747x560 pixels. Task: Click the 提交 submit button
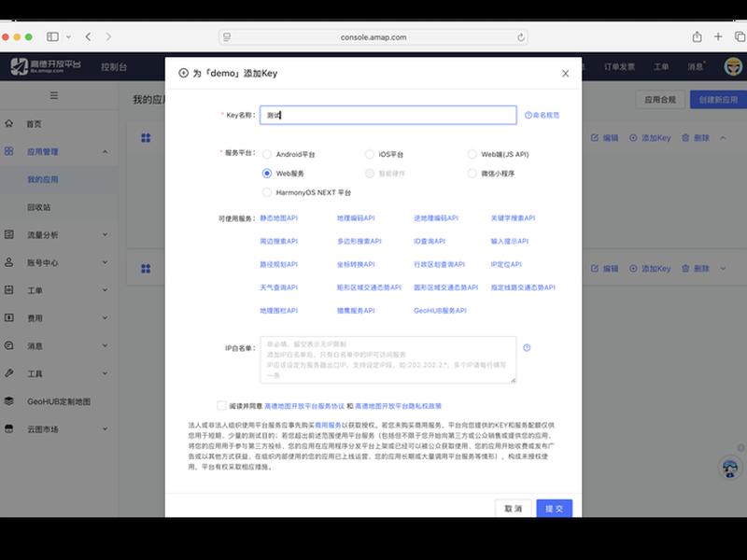[x=554, y=508]
